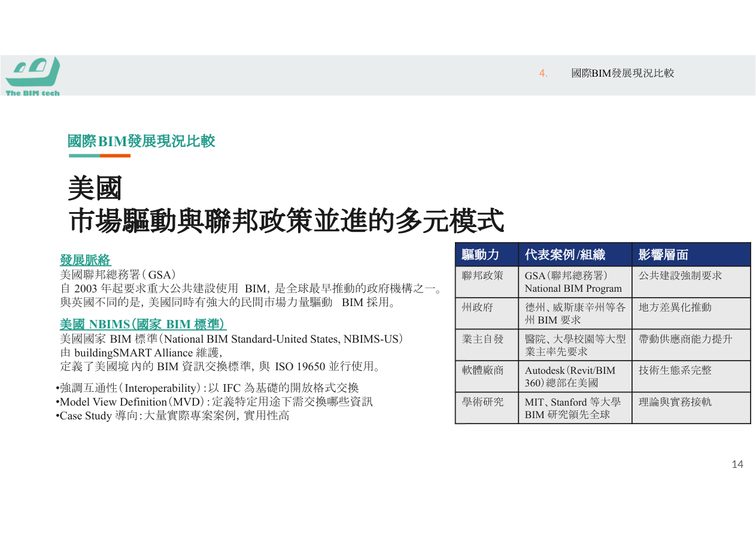Click table cell 聯邦政策

tap(487, 282)
